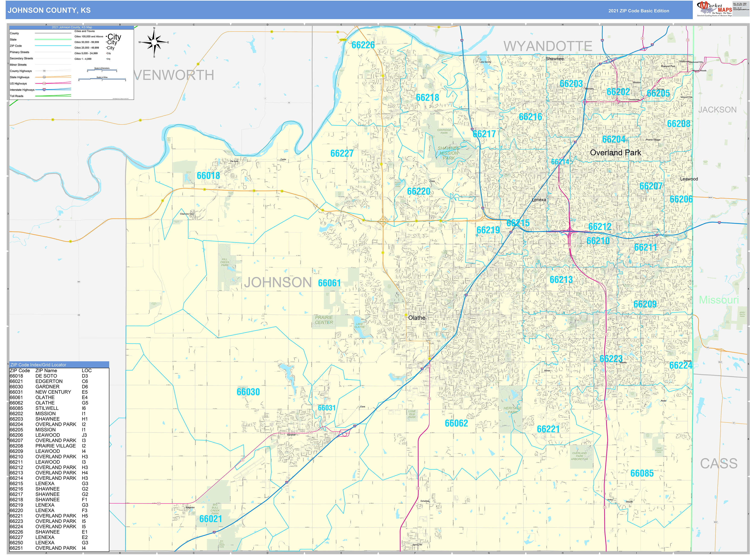This screenshot has height=555, width=756.
Task: Click the Shawnee Mission Park label
Action: 449,153
